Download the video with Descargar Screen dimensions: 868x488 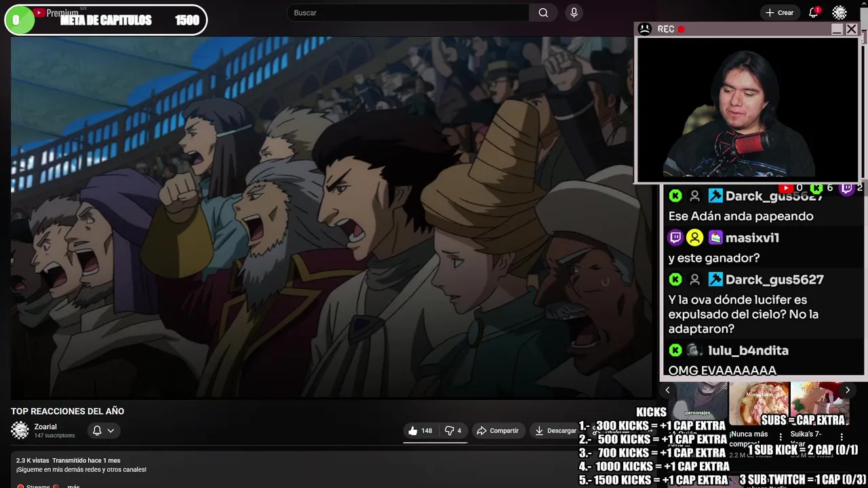click(x=555, y=430)
